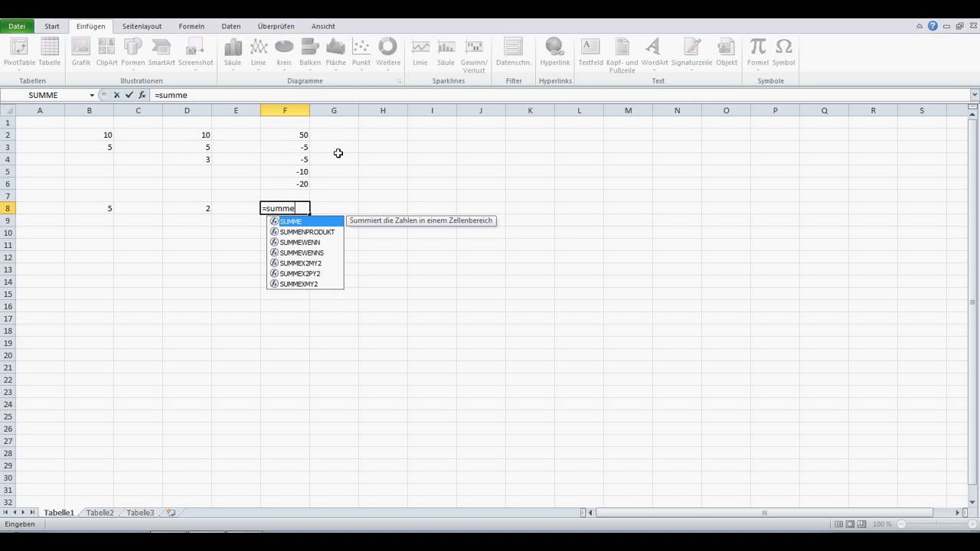Add a Signaturzeile signature line

[x=691, y=53]
